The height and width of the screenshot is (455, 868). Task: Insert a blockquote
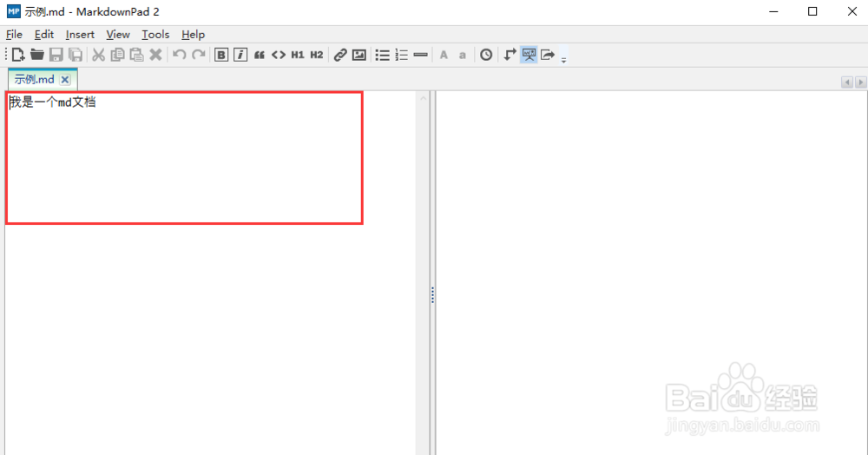259,55
